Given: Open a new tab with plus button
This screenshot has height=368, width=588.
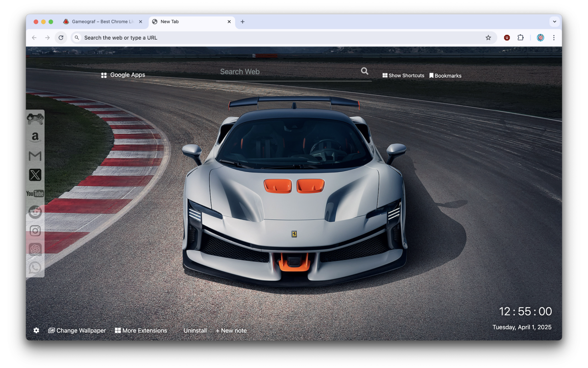Looking at the screenshot, I should [243, 22].
